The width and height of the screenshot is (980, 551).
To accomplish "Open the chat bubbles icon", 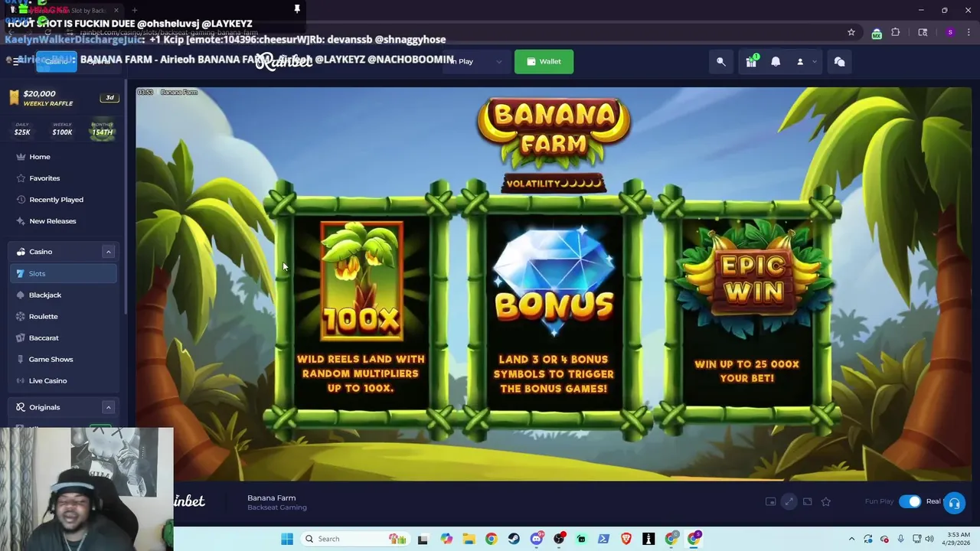I will [839, 62].
